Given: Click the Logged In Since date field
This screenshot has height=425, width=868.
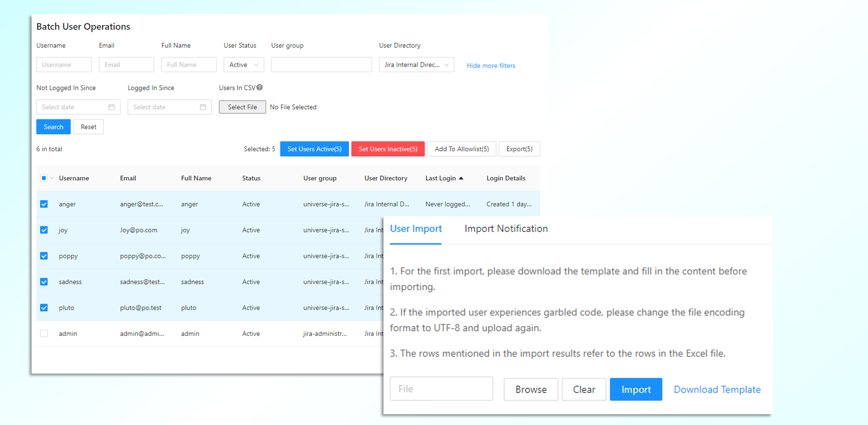Looking at the screenshot, I should (x=170, y=107).
